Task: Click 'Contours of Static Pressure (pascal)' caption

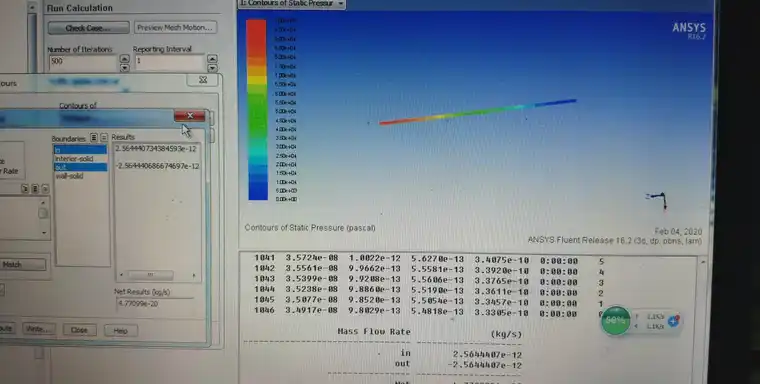Action: [310, 227]
